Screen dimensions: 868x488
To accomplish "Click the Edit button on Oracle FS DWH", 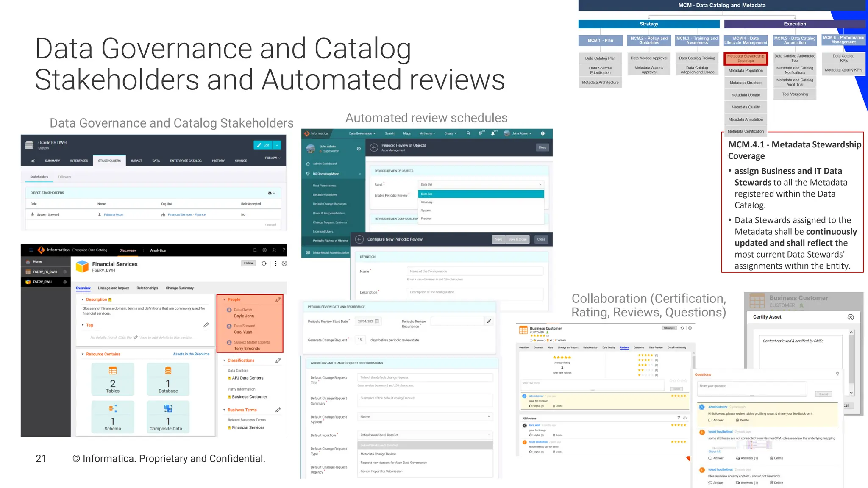I will click(263, 145).
